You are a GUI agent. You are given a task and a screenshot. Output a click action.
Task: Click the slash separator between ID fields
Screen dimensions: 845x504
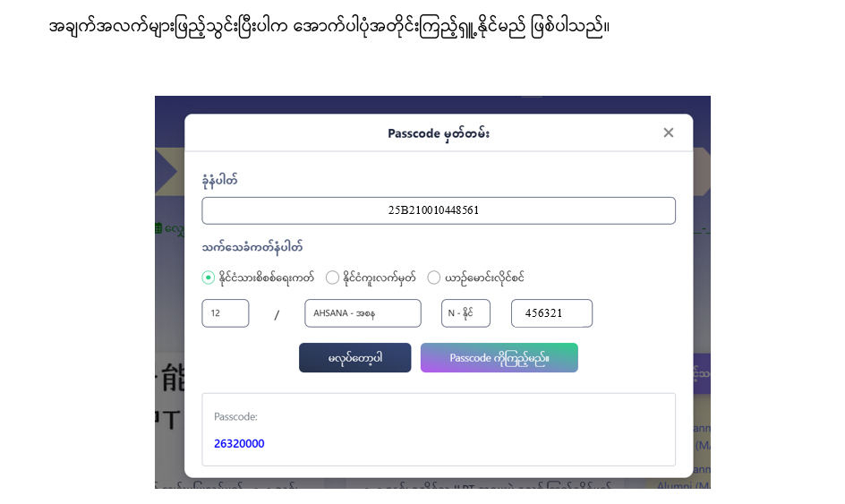tap(277, 314)
